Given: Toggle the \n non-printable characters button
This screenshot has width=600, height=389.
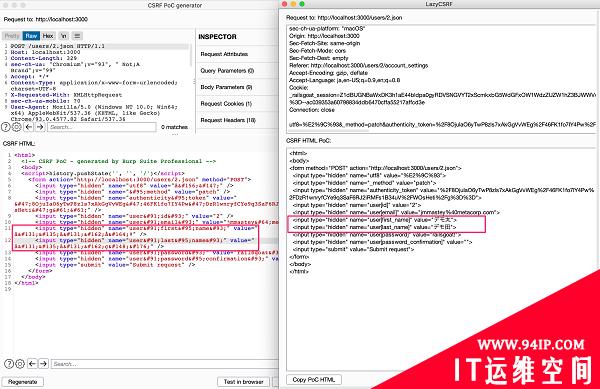Looking at the screenshot, I should click(x=64, y=36).
